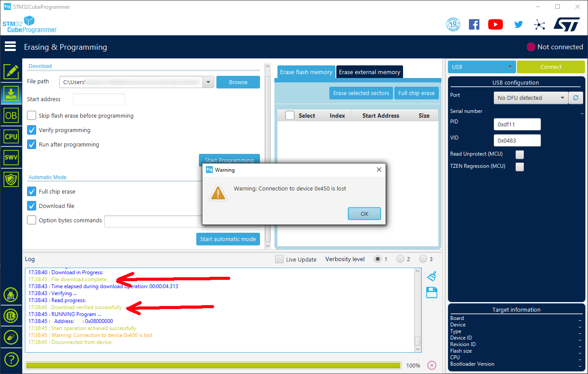The height and width of the screenshot is (374, 588).
Task: Open the external loader chip icon
Action: tap(11, 316)
